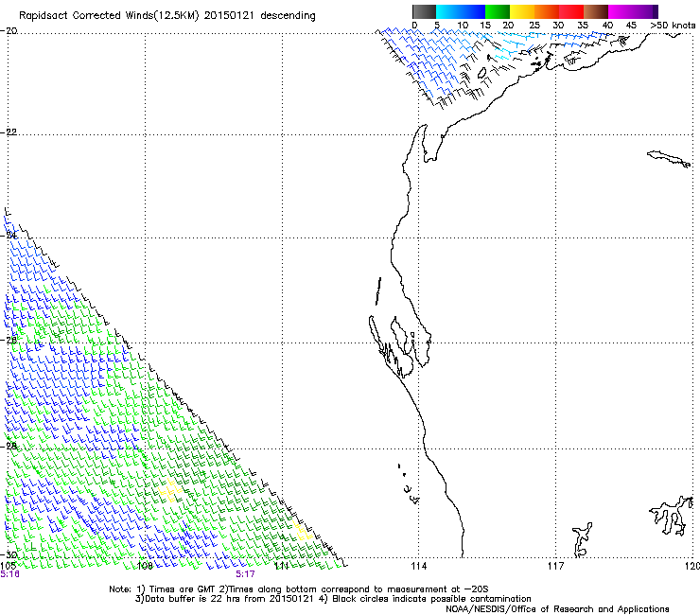Click the lake outline near 117E 30S

(x=582, y=539)
